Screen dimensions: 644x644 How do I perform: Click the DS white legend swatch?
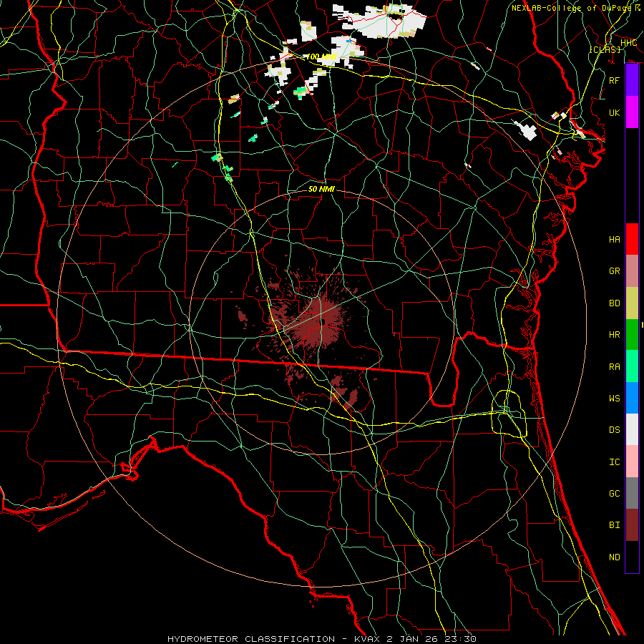pos(632,429)
